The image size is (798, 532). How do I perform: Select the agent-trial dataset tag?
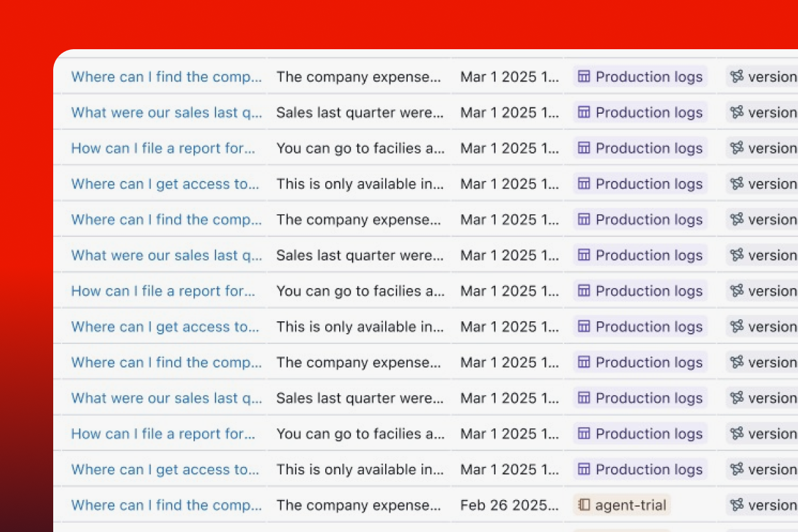tap(622, 505)
